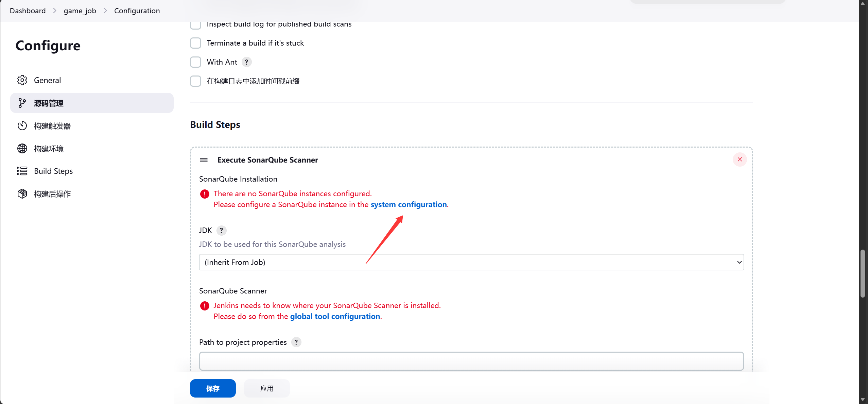Open the JDK Inherit From Job dropdown
The width and height of the screenshot is (868, 404).
coord(471,262)
